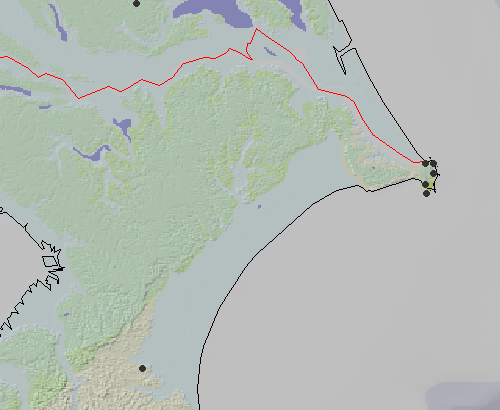Click the large purple lake at top center
The width and height of the screenshot is (500, 410).
pyautogui.click(x=213, y=13)
